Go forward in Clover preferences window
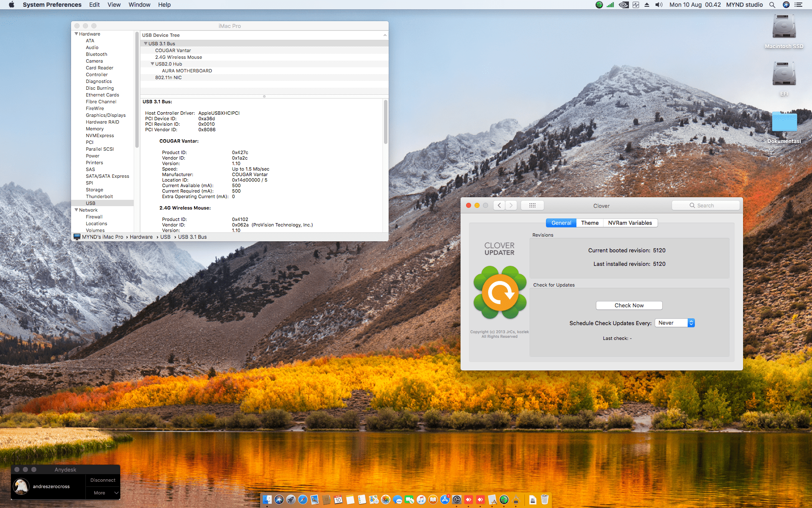The image size is (812, 508). (511, 205)
